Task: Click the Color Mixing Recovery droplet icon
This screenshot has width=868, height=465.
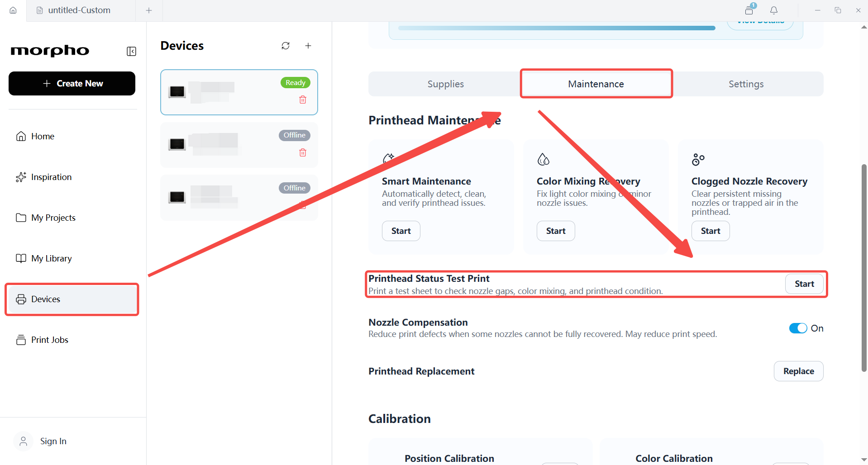Action: point(543,159)
